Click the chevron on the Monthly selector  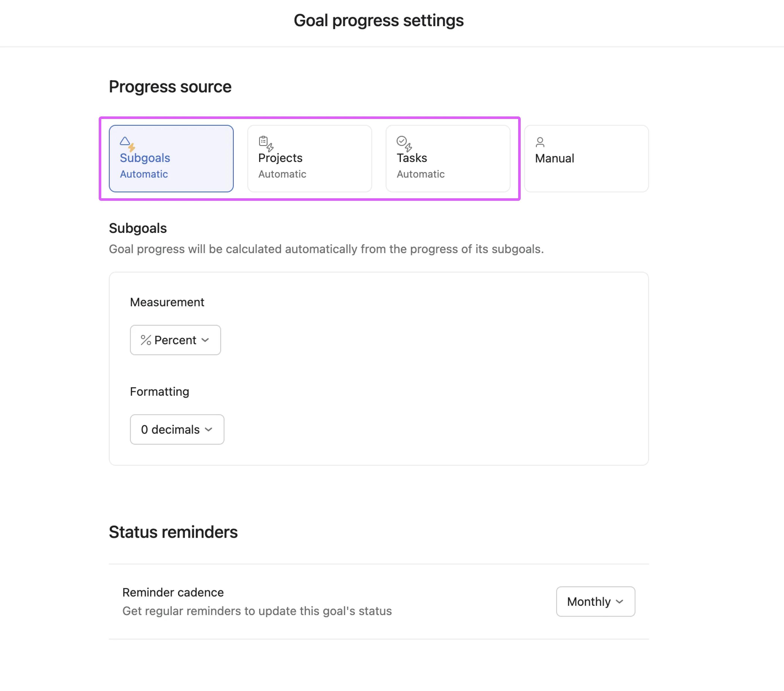[x=619, y=602]
